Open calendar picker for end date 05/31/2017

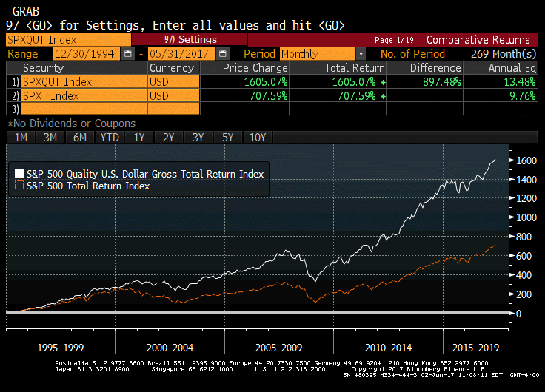point(221,54)
